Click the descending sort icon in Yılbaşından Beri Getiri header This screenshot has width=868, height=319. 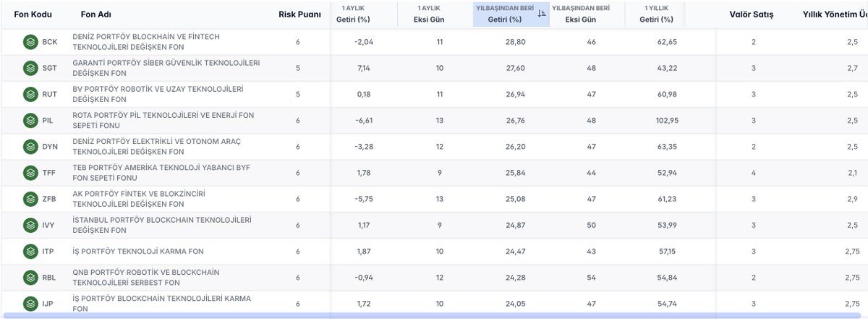[x=542, y=13]
